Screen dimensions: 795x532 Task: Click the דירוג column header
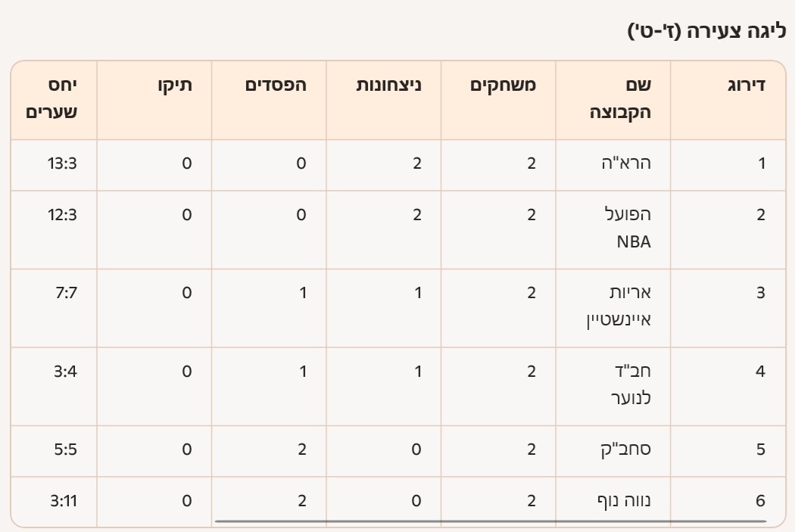tap(745, 85)
